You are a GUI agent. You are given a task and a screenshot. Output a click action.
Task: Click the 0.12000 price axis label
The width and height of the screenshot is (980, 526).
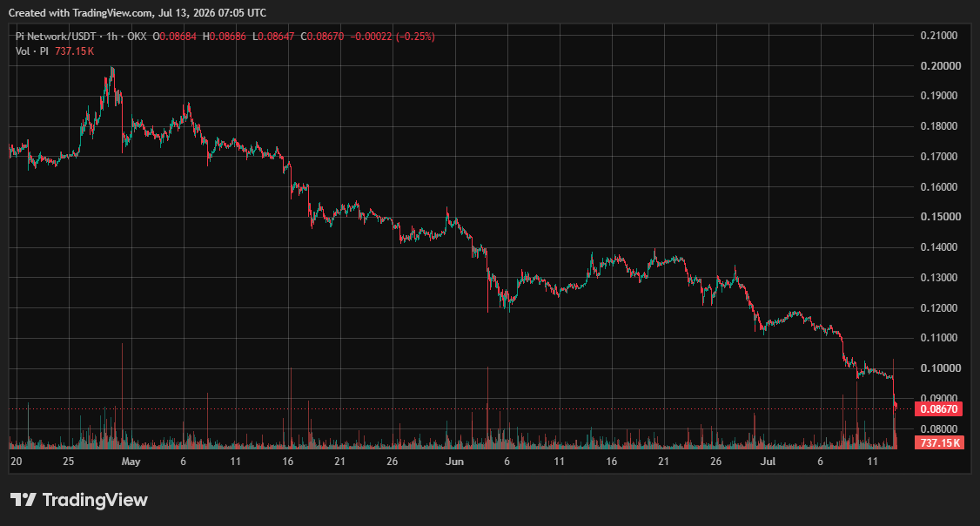click(939, 307)
